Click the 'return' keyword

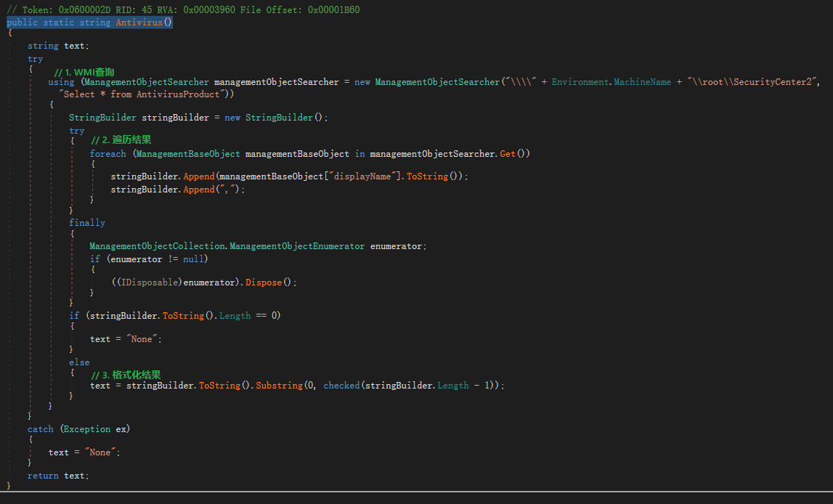[43, 476]
